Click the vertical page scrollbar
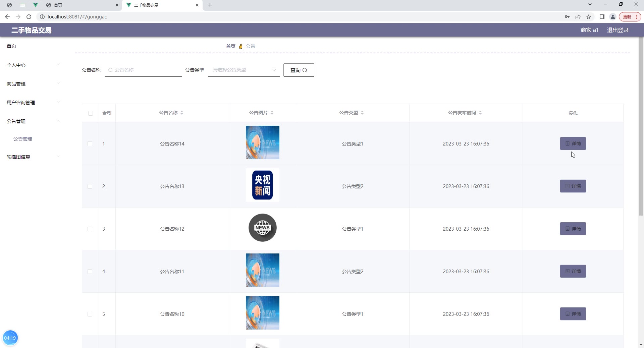 point(641,127)
